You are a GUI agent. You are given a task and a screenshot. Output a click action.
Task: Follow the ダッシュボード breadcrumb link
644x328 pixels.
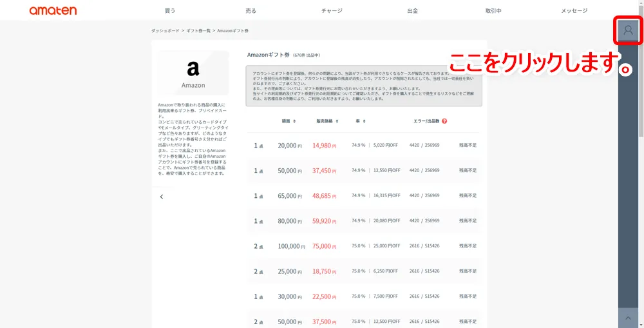click(x=165, y=31)
